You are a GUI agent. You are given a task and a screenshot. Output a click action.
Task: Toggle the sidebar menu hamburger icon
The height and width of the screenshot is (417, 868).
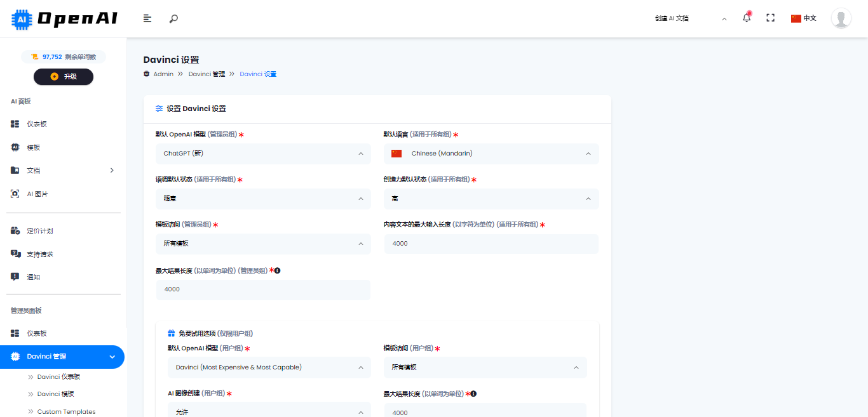147,18
